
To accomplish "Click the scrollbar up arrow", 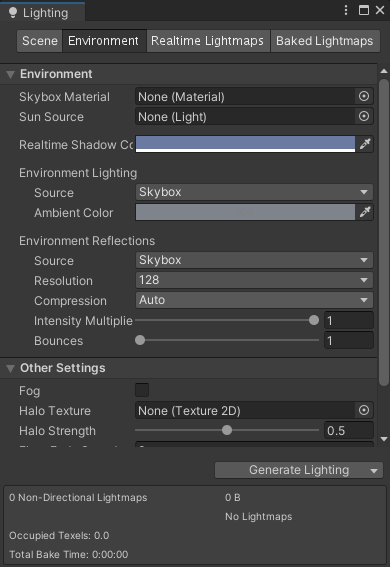I will [x=384, y=71].
